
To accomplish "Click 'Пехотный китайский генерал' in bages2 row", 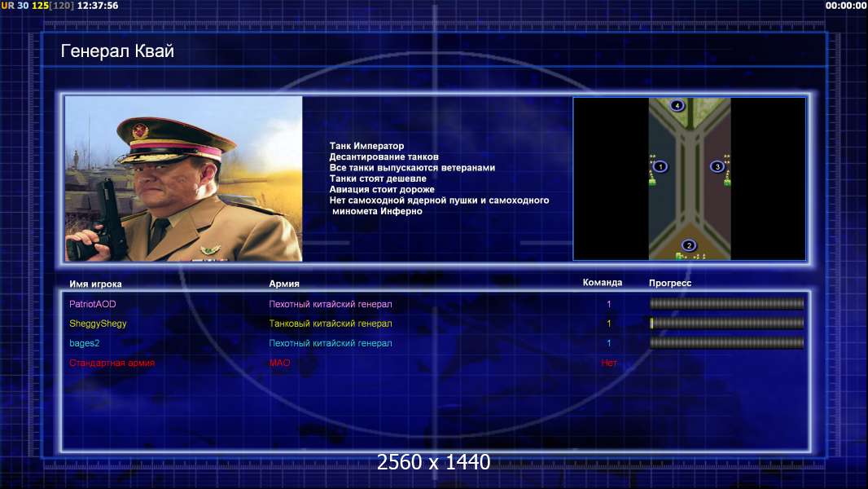I will click(x=331, y=343).
